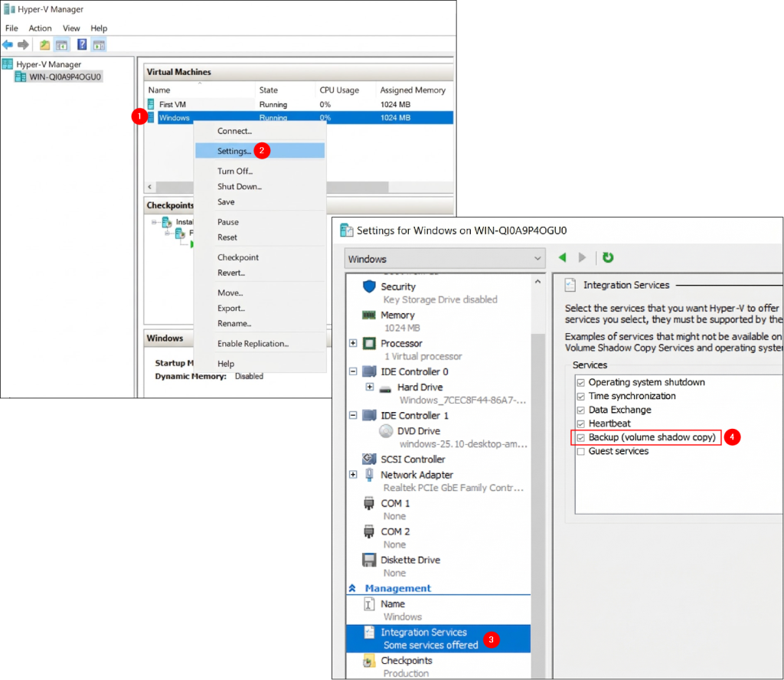Click the SCSI Controller icon

tap(367, 459)
